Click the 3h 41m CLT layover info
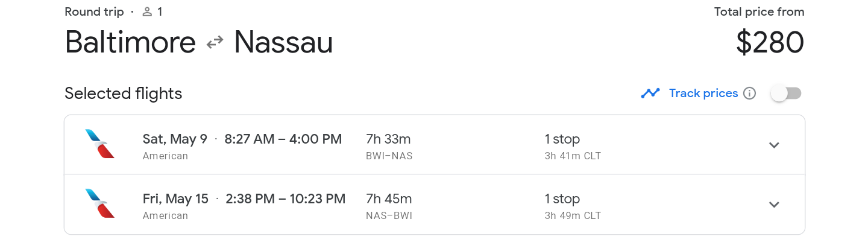Image resolution: width=868 pixels, height=251 pixels. 573,156
